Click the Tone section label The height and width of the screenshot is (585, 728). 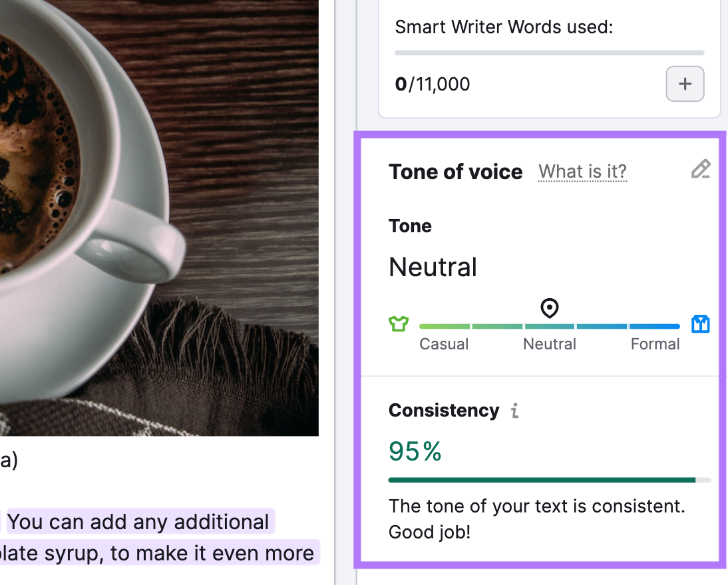pyautogui.click(x=410, y=226)
